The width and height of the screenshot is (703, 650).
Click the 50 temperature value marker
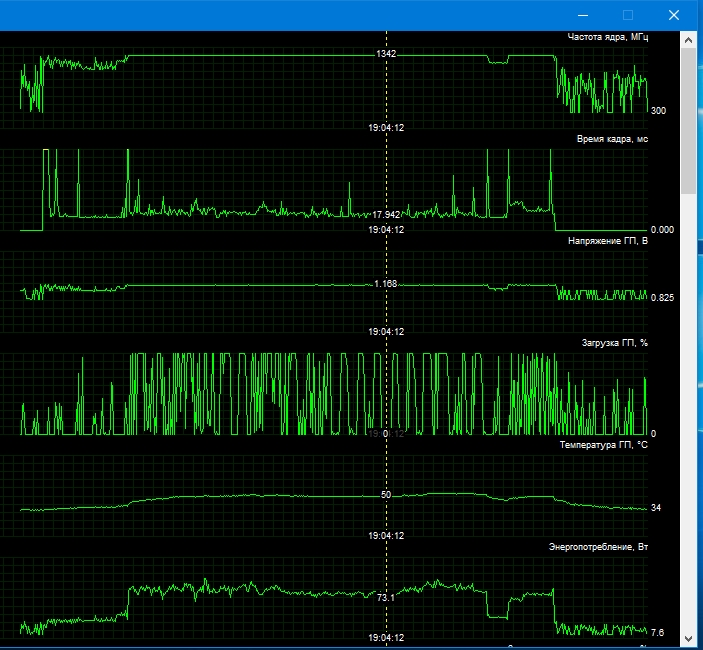click(386, 495)
